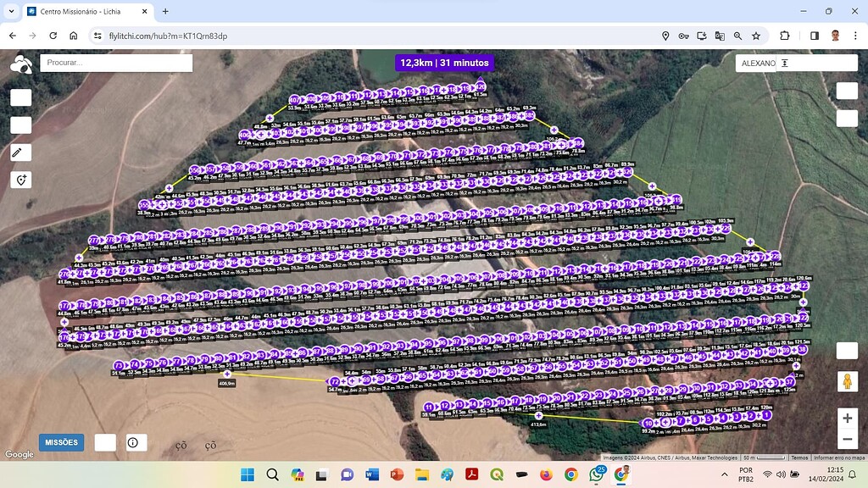Expand the ALEXANO account dropdown
868x488 pixels.
pos(785,63)
